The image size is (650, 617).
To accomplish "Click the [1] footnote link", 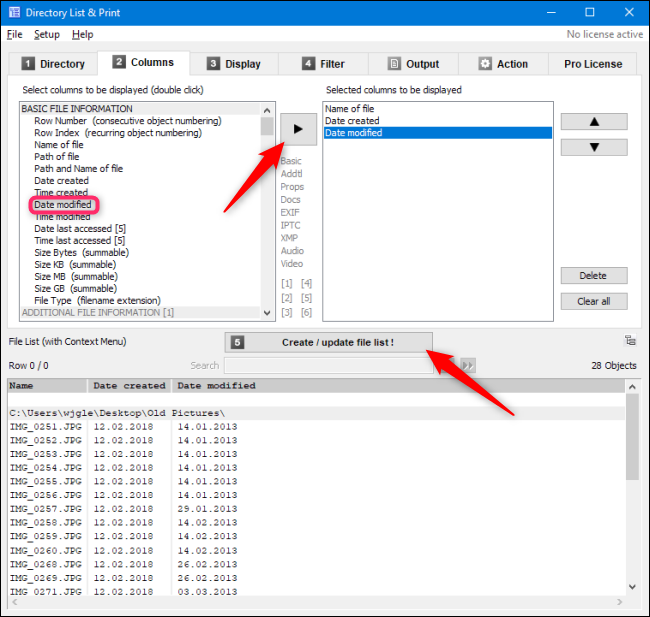I will point(286,284).
